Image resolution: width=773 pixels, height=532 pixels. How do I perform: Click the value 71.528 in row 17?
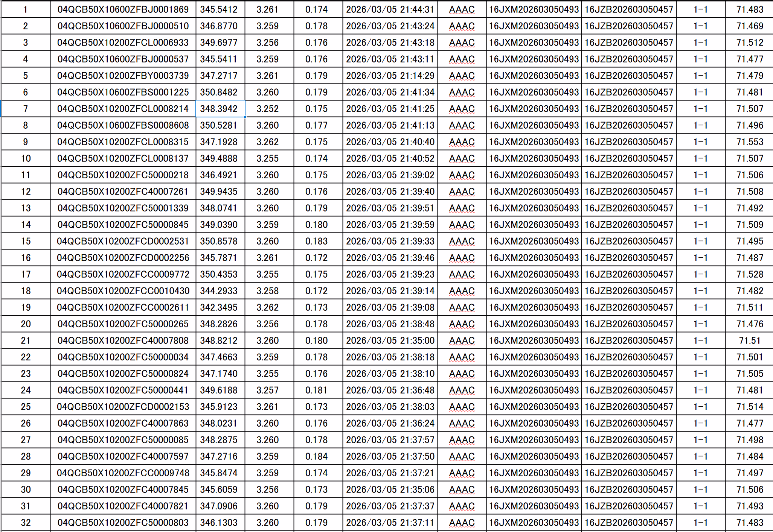pos(750,274)
